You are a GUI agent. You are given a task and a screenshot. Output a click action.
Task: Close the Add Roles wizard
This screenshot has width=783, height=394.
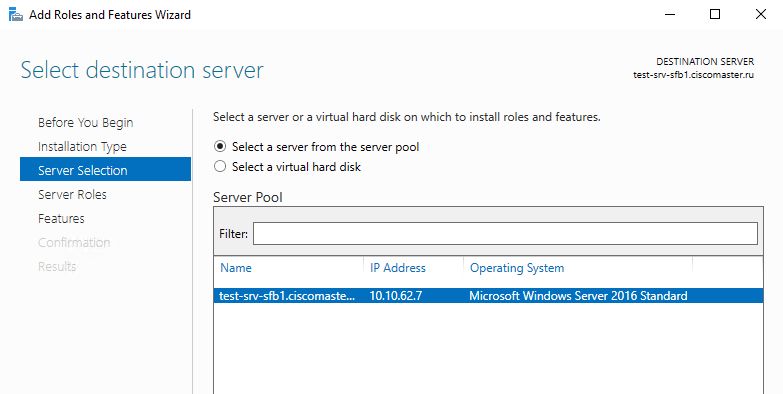(x=761, y=14)
